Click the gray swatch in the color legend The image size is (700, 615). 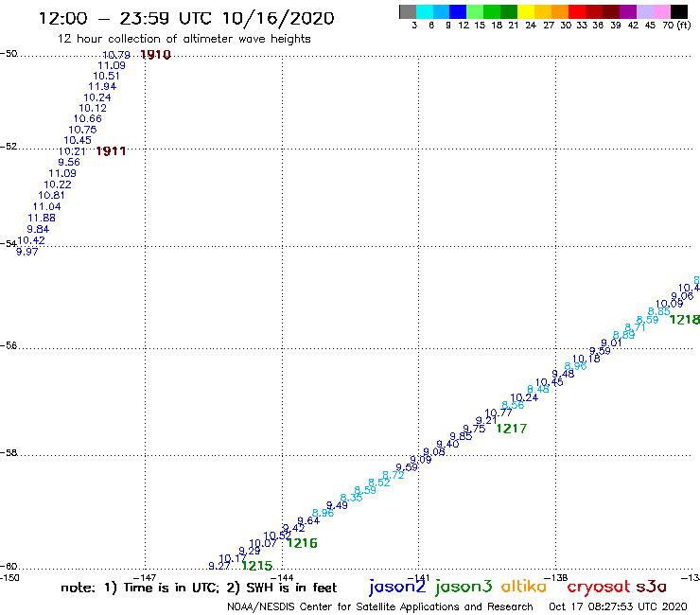coord(408,11)
